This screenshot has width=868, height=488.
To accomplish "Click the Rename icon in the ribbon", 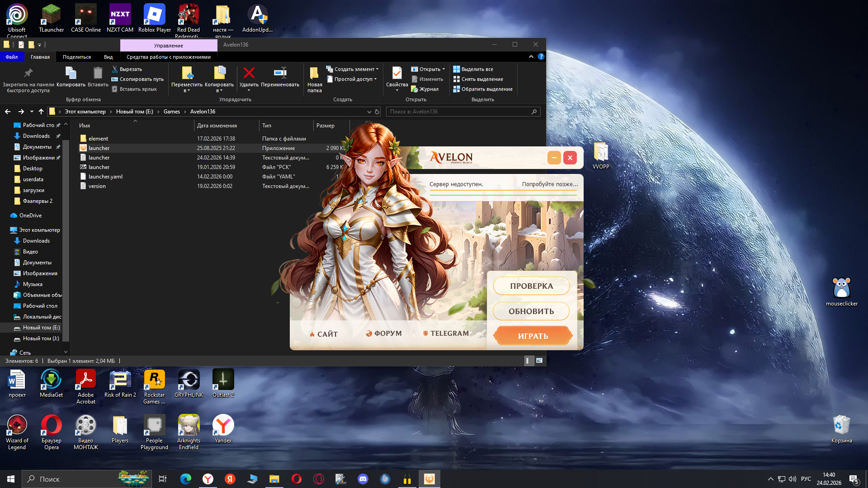I will [x=280, y=73].
